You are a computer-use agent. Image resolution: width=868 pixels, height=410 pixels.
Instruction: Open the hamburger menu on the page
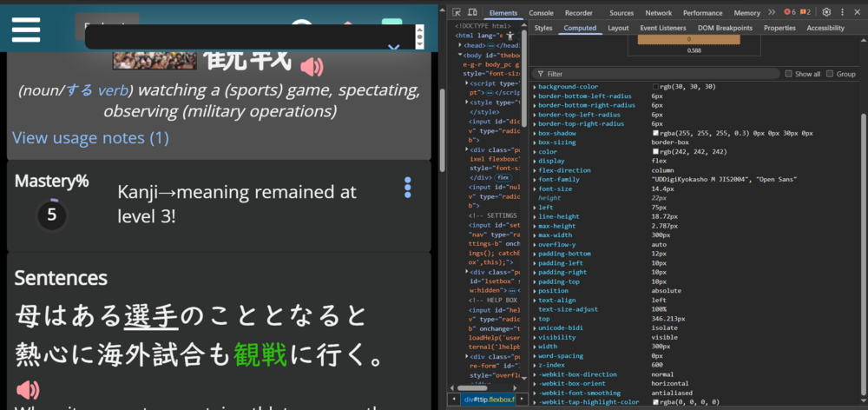(x=26, y=28)
